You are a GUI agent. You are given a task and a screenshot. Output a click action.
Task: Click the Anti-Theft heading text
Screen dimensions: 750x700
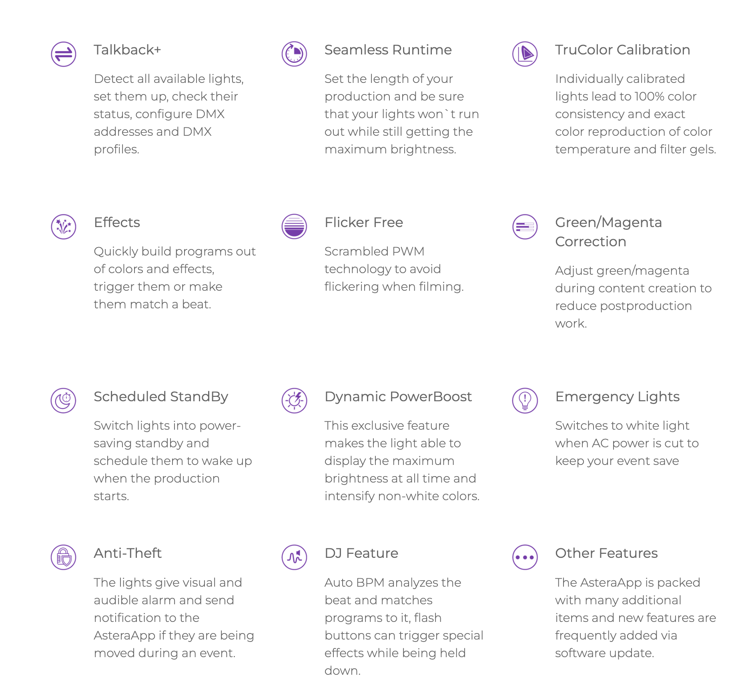(x=128, y=553)
